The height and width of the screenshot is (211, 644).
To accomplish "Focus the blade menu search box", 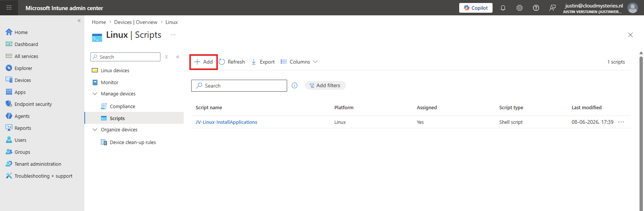I will (x=126, y=57).
